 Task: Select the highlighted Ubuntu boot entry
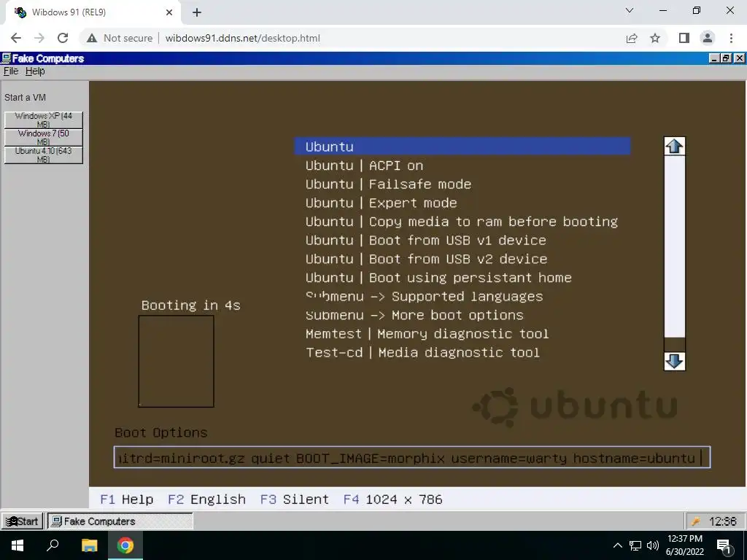pyautogui.click(x=462, y=146)
